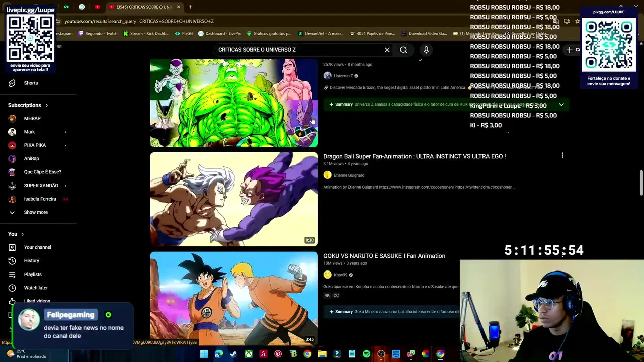Visit the Universo Z channel name link
Image resolution: width=644 pixels, height=362 pixels.
343,76
